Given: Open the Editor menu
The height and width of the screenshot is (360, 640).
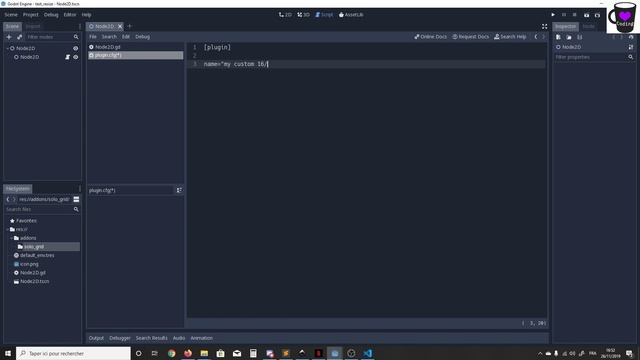Looking at the screenshot, I should pyautogui.click(x=70, y=15).
